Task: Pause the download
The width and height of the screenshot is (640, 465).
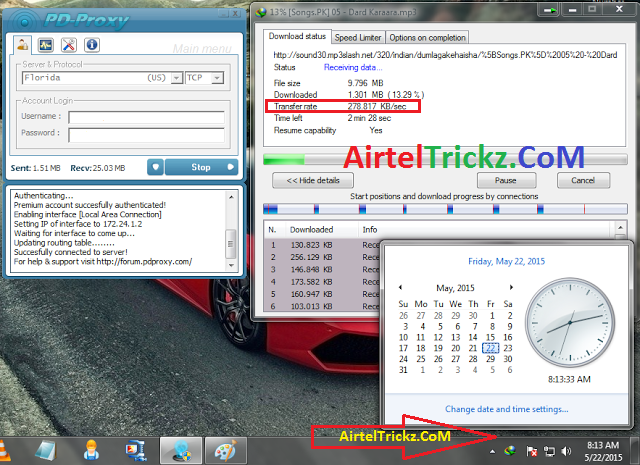Action: [x=506, y=180]
